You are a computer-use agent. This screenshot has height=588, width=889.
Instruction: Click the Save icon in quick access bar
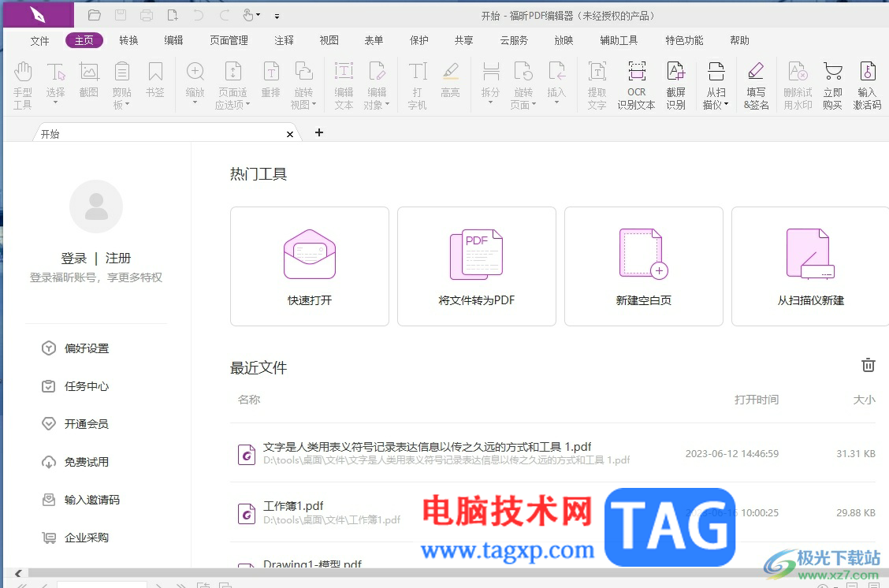pos(121,15)
